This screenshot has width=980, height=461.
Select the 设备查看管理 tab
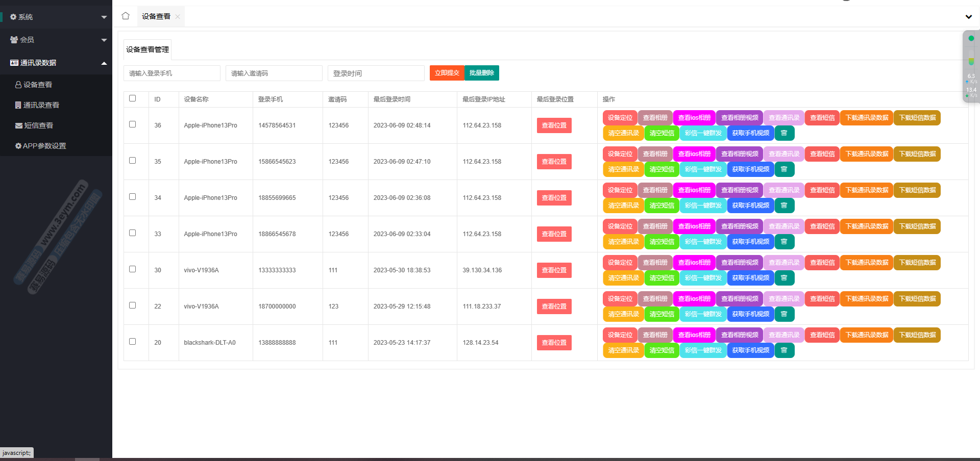[148, 49]
